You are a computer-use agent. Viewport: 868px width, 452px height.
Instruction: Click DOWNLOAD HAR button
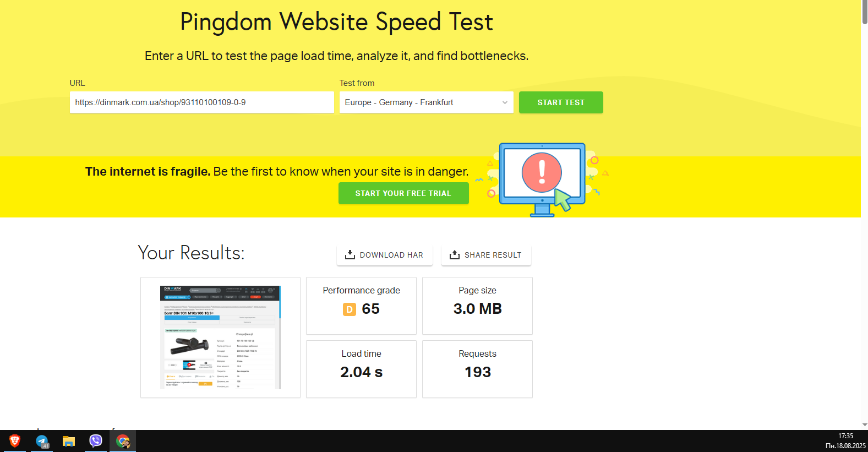(385, 255)
